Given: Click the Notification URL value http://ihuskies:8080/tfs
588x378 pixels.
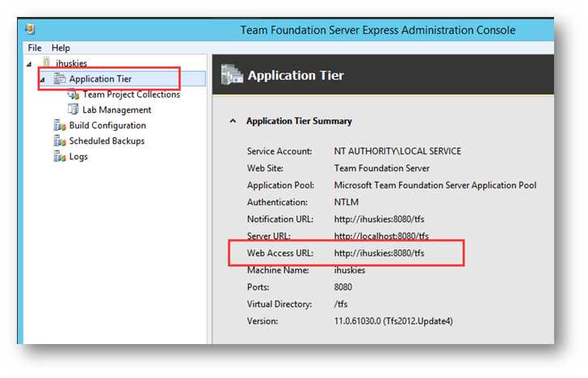Looking at the screenshot, I should (x=379, y=219).
